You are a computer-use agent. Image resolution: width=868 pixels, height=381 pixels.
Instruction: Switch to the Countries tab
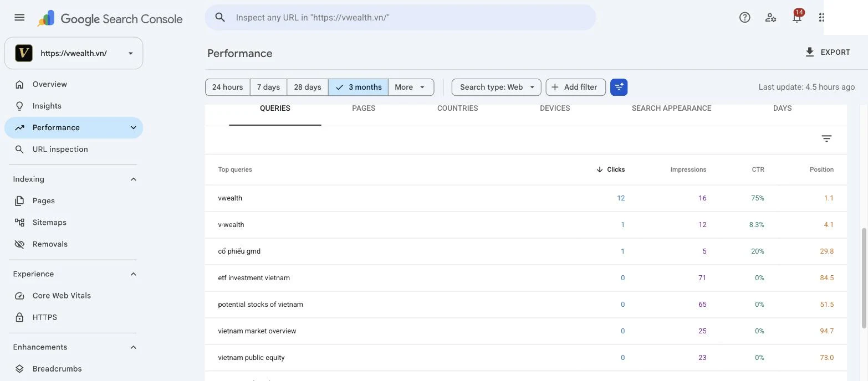click(458, 109)
